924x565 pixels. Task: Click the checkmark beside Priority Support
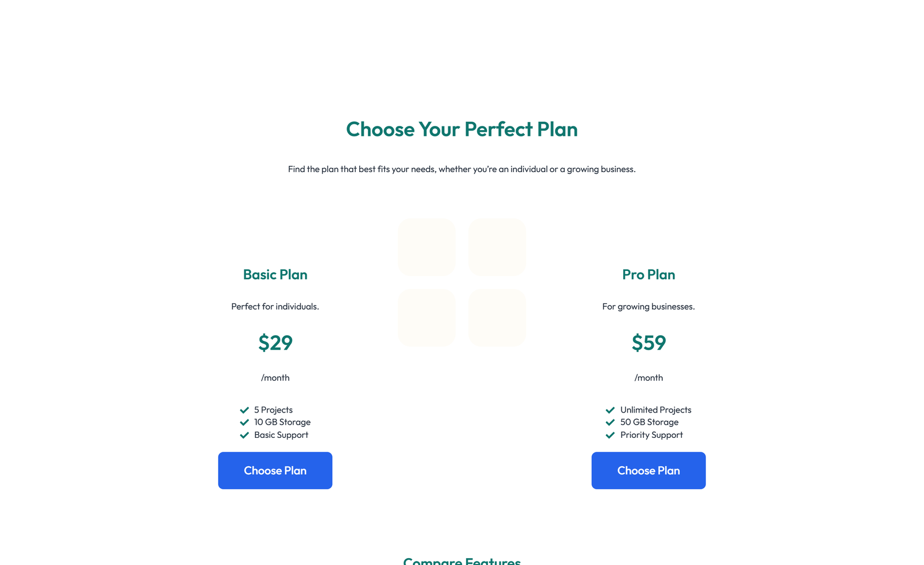point(610,435)
